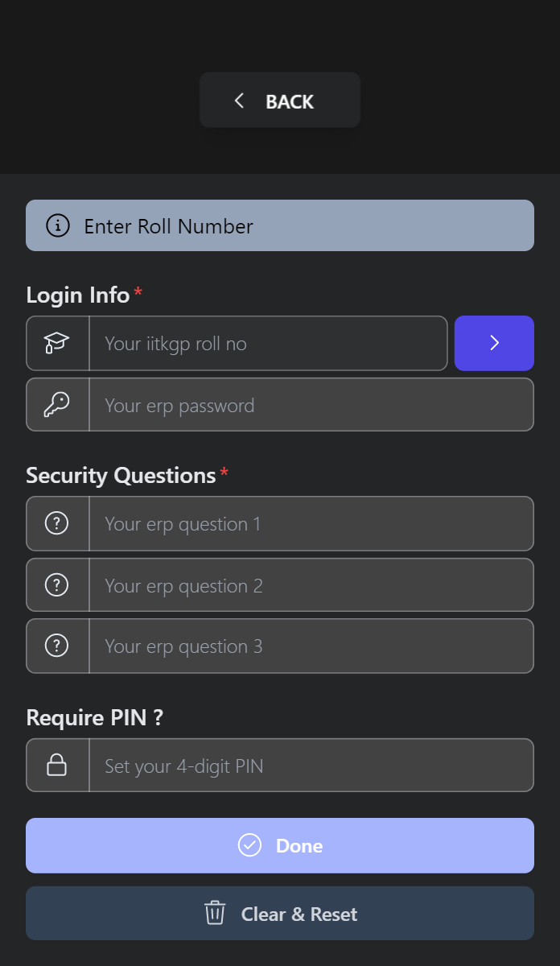Screen dimensions: 560x966
Task: Click the checkmark circle icon on Done button
Action: tap(250, 845)
